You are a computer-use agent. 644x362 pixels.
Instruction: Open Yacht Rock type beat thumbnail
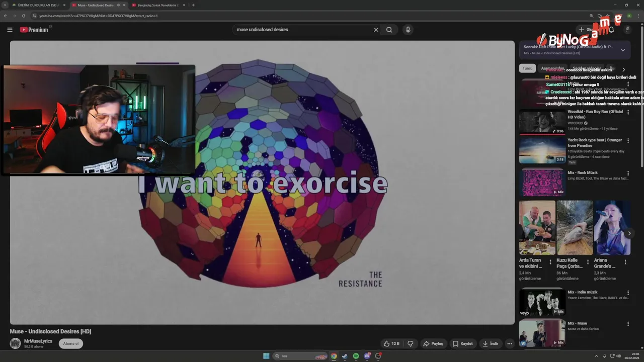[x=542, y=150]
